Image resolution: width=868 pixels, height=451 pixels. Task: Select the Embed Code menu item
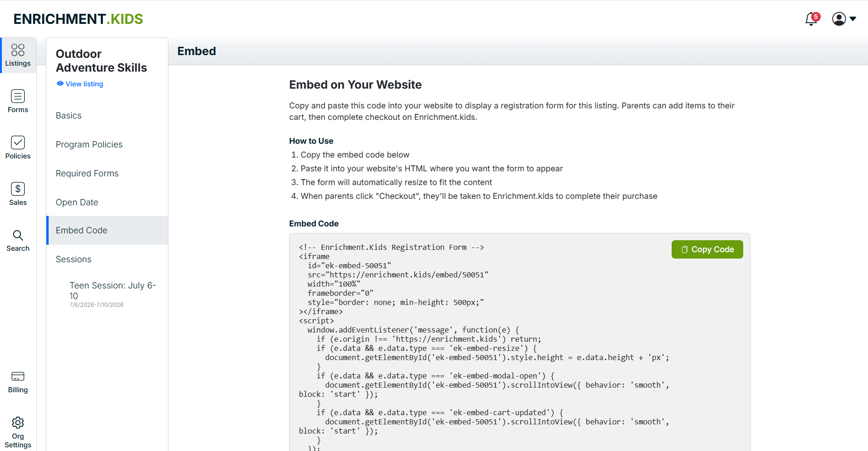(x=107, y=231)
